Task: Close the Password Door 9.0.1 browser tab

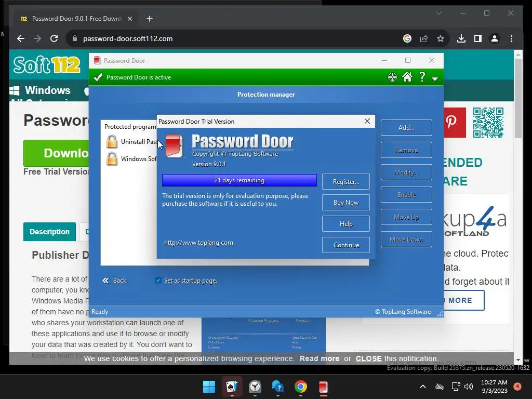Action: 129,19
